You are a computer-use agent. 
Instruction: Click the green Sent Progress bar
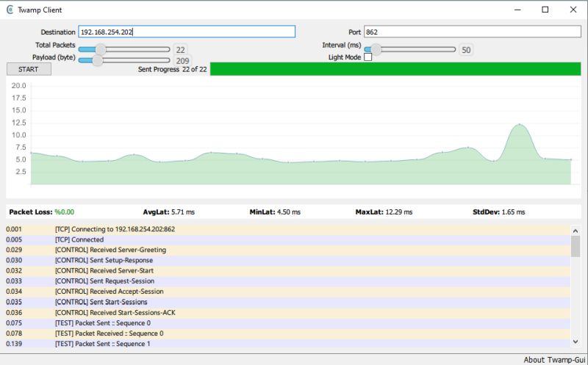pos(395,69)
